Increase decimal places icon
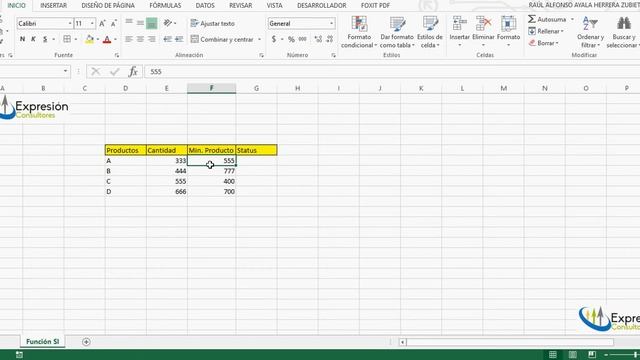Viewport: 640px width, 360px height. pyautogui.click(x=318, y=39)
